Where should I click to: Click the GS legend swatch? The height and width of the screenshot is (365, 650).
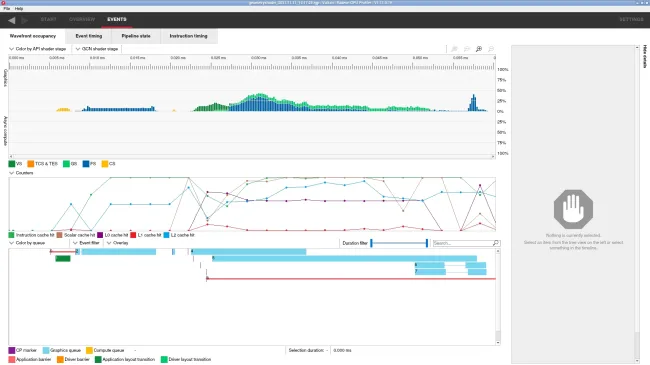(66, 164)
